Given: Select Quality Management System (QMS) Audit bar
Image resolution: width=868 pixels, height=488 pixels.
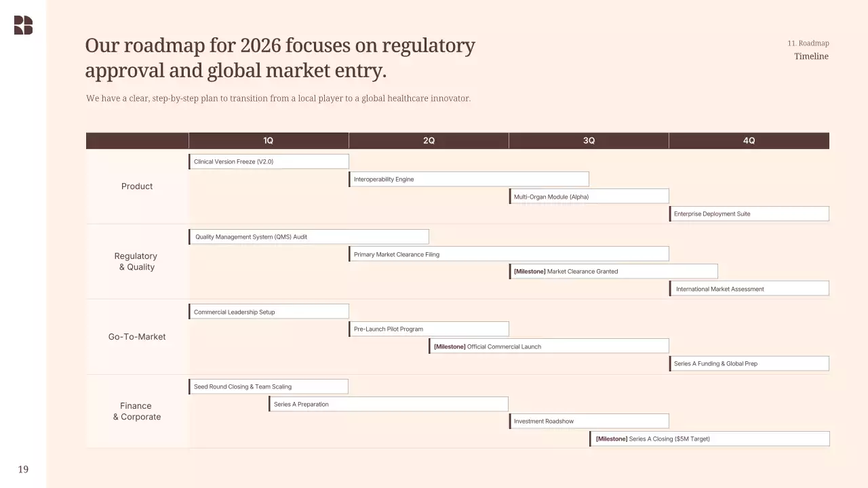Looking at the screenshot, I should tap(309, 237).
